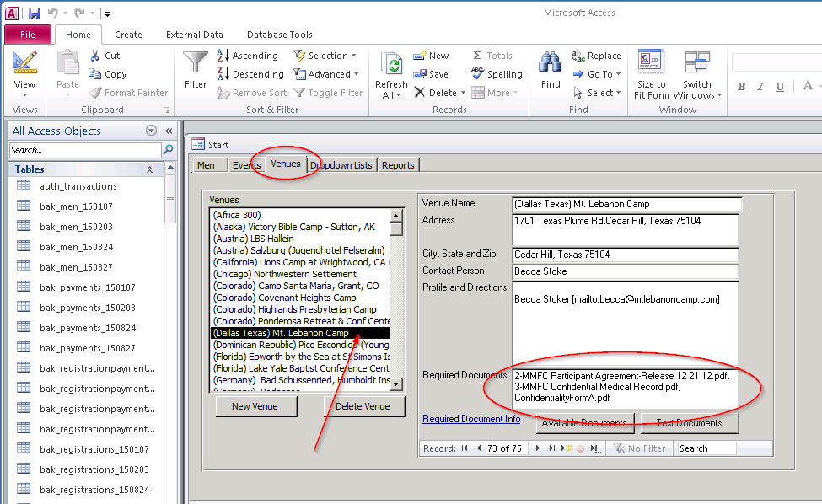Click the Redo icon in quick access toolbar
Screen dimensions: 822x504
click(79, 13)
